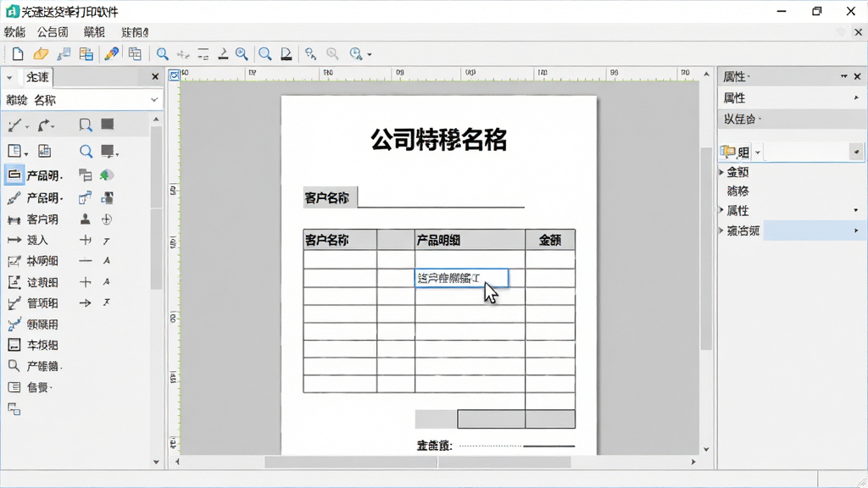Click canvas vertical scrollbar down arrow
This screenshot has width=868, height=488.
[706, 449]
